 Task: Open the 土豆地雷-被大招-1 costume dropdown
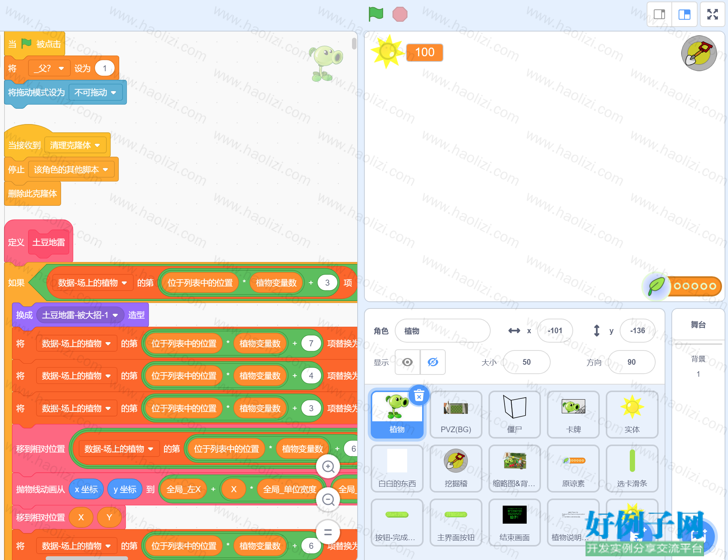click(x=80, y=315)
